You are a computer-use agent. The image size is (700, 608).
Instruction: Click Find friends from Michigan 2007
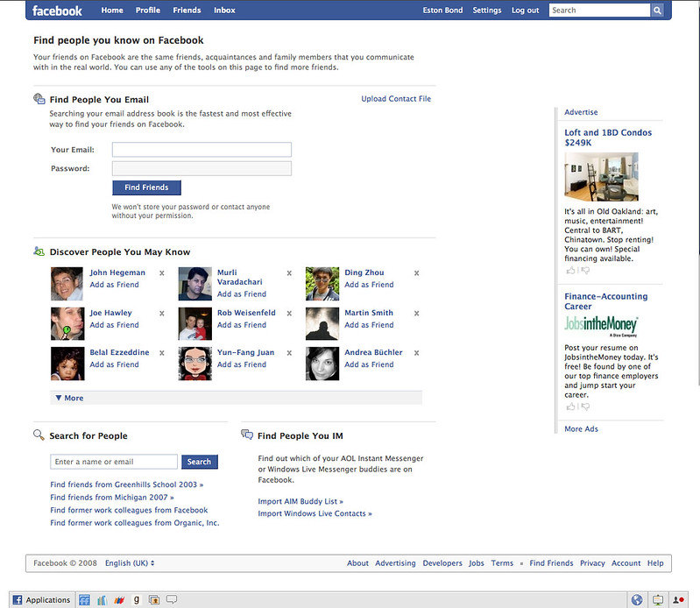[112, 498]
